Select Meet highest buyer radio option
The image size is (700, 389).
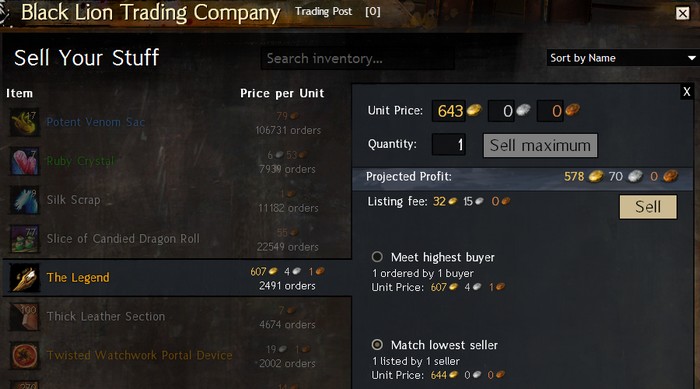(377, 257)
